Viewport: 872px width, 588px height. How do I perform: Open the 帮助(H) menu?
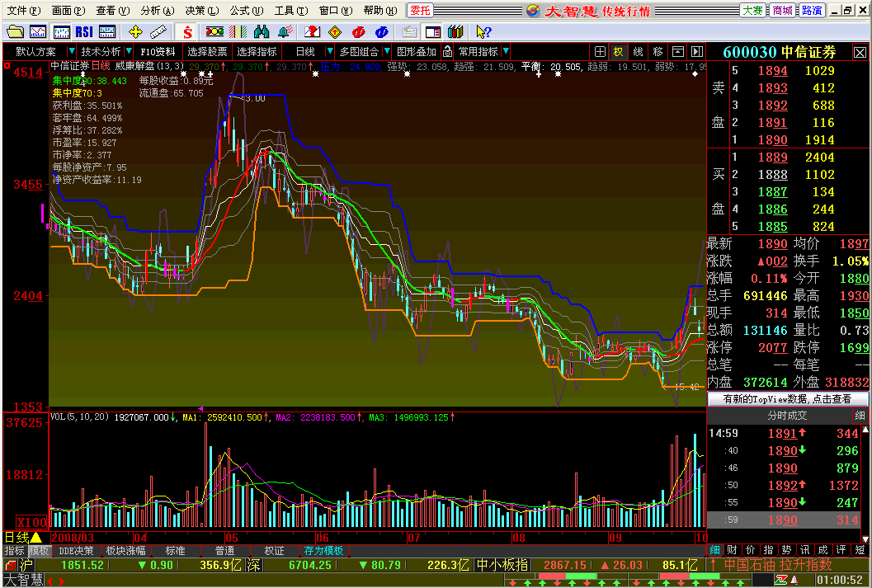(x=379, y=11)
